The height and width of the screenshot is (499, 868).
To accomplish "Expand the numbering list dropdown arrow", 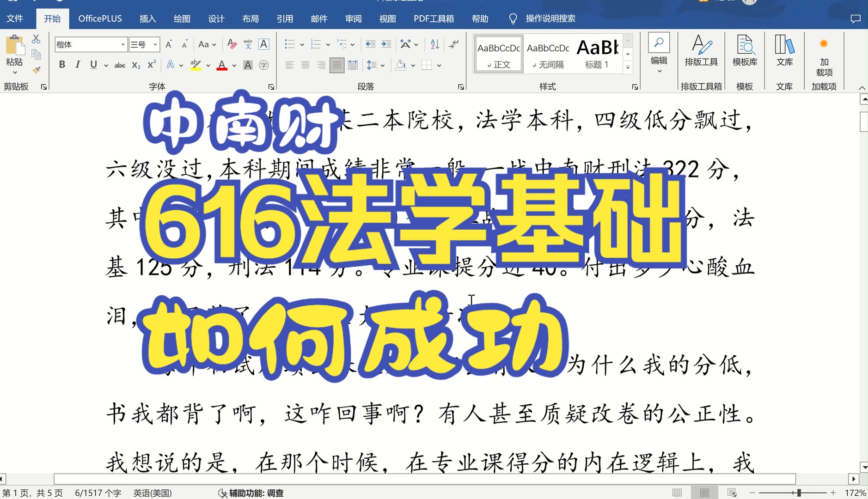I will point(328,44).
